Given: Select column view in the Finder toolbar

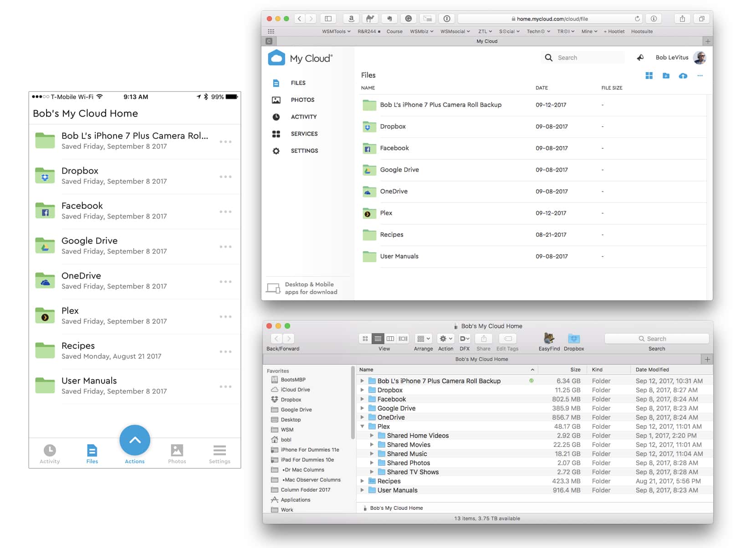Looking at the screenshot, I should tap(390, 339).
